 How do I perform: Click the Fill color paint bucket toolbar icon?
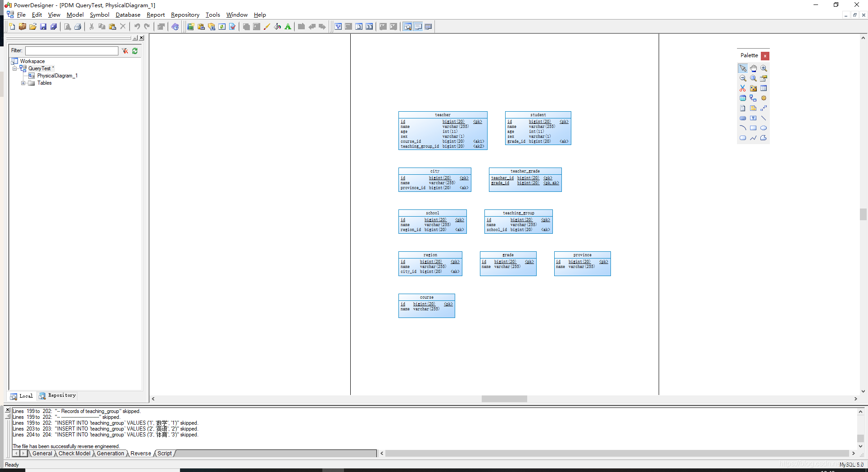[277, 27]
